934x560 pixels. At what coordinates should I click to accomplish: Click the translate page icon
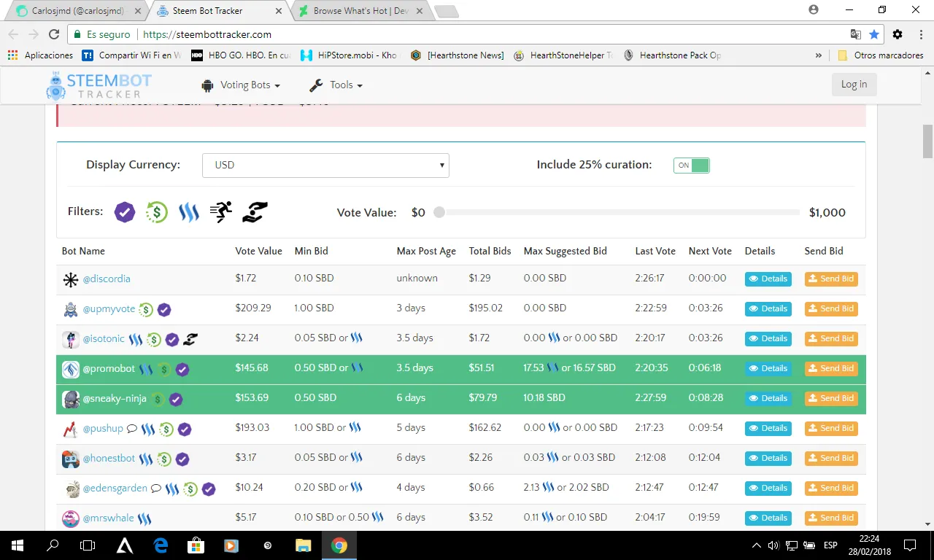[x=856, y=34]
